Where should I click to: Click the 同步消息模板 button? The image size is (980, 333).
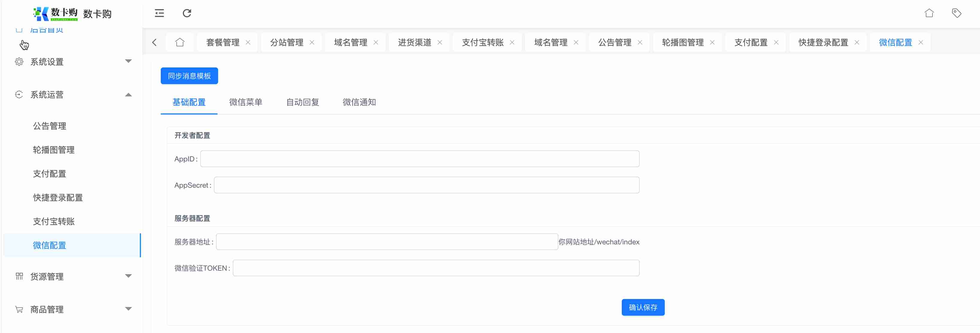point(189,76)
